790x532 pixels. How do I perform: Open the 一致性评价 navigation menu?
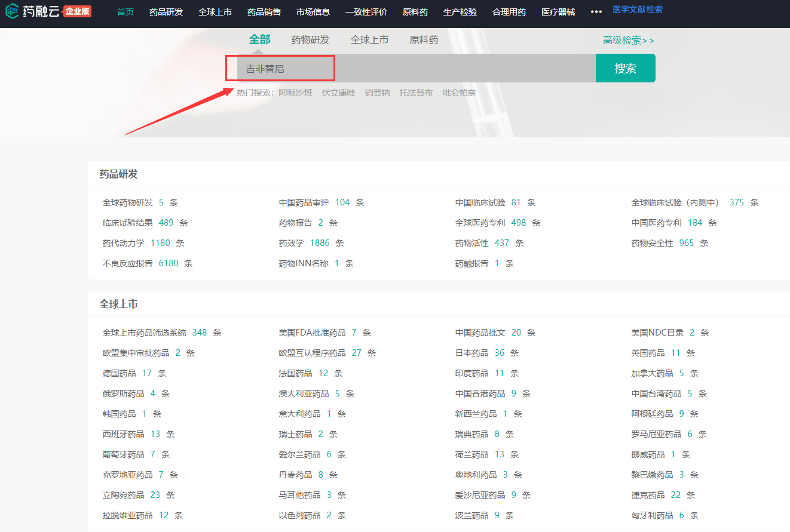coord(366,12)
